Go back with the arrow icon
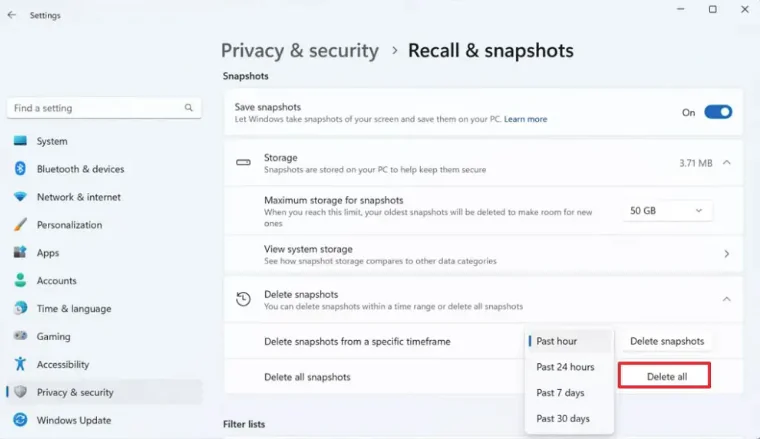760x439 pixels. (x=12, y=15)
